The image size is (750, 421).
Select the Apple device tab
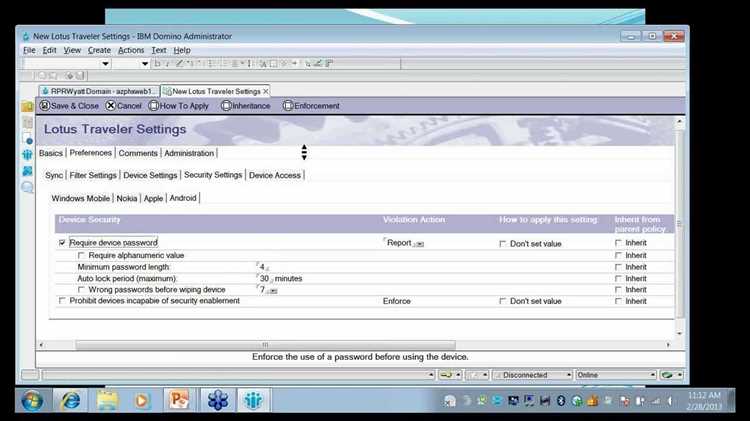153,198
